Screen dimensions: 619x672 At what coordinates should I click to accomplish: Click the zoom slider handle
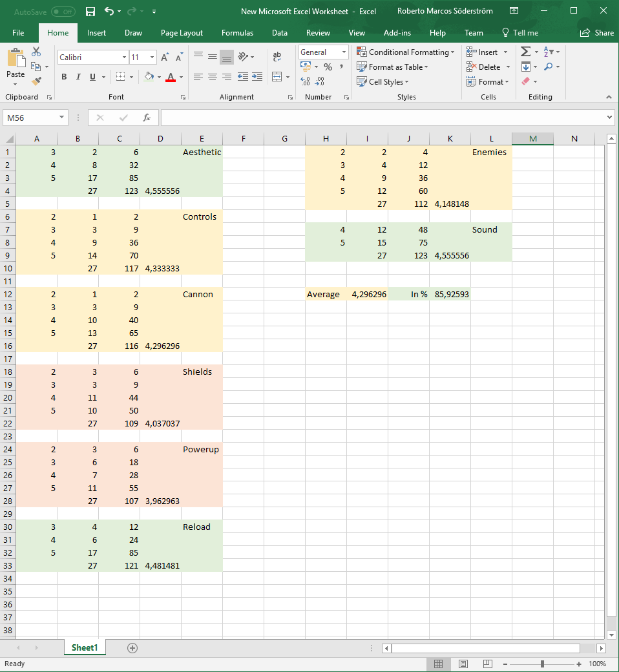[542, 664]
